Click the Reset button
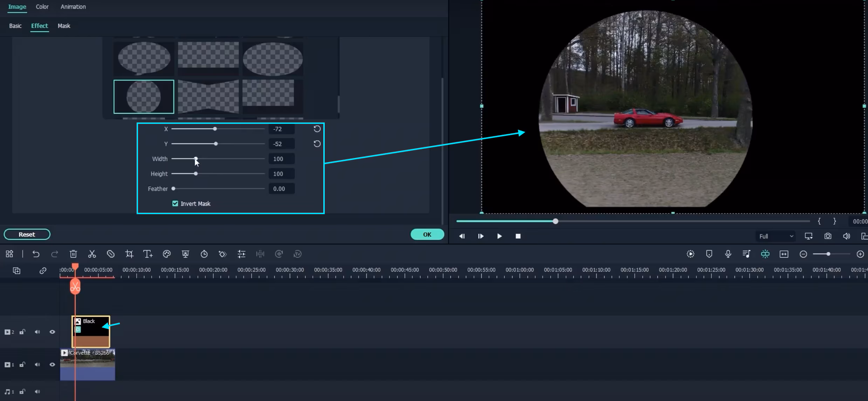This screenshot has width=868, height=401. click(x=27, y=234)
